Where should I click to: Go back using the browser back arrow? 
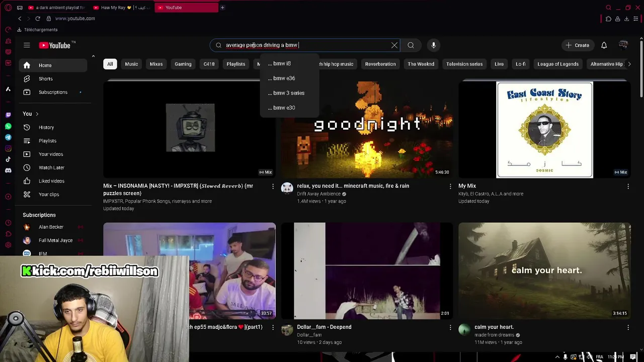[x=20, y=19]
